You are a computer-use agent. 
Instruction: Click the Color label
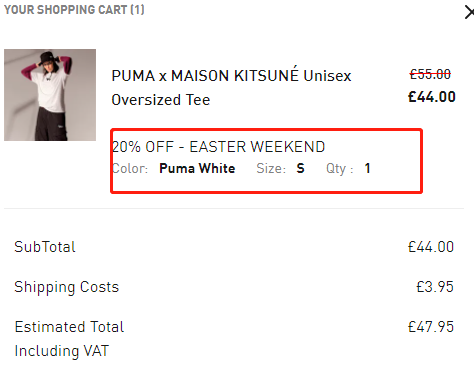tap(130, 168)
